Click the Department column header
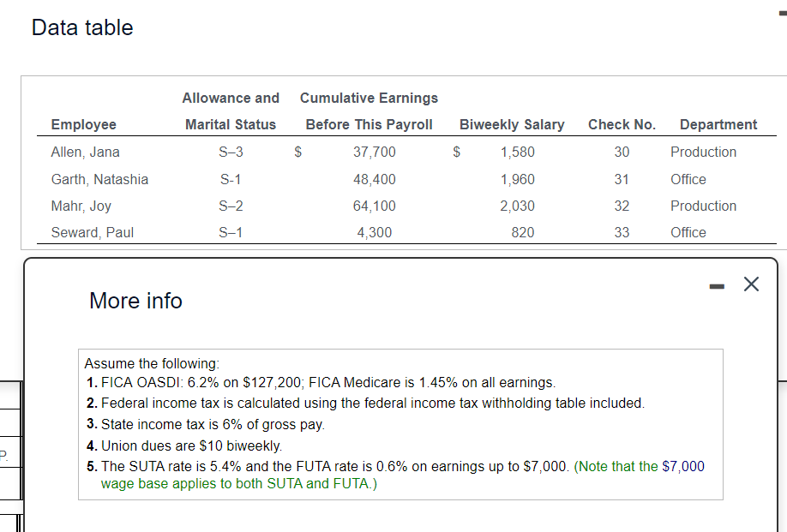This screenshot has width=787, height=532. [718, 124]
